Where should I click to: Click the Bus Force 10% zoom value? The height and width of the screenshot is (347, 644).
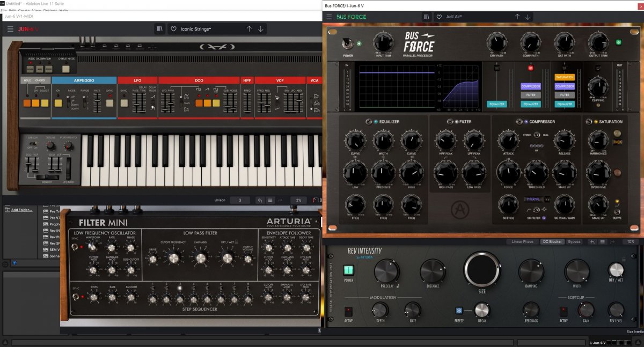pos(631,242)
